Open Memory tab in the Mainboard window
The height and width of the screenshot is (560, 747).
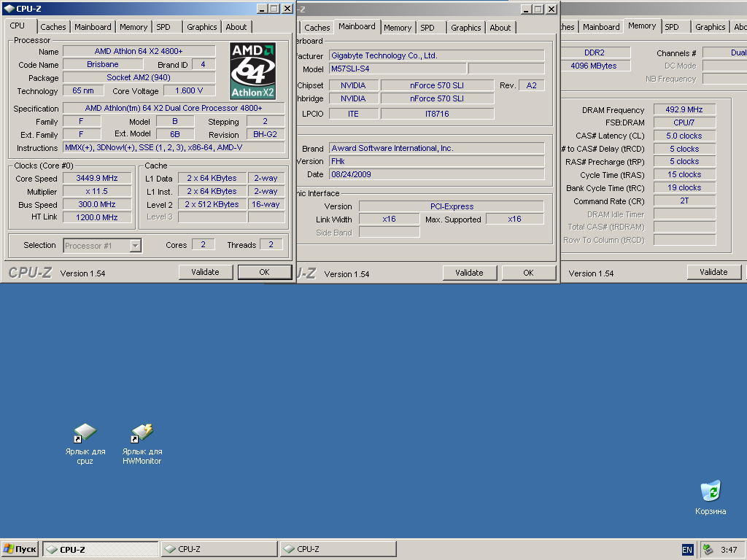(x=398, y=28)
